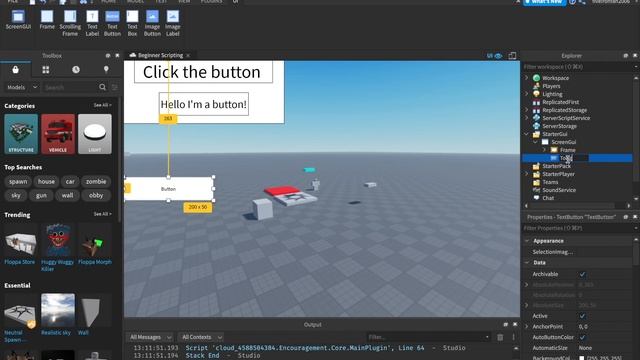Expand the StarterPlayer node

(527, 174)
